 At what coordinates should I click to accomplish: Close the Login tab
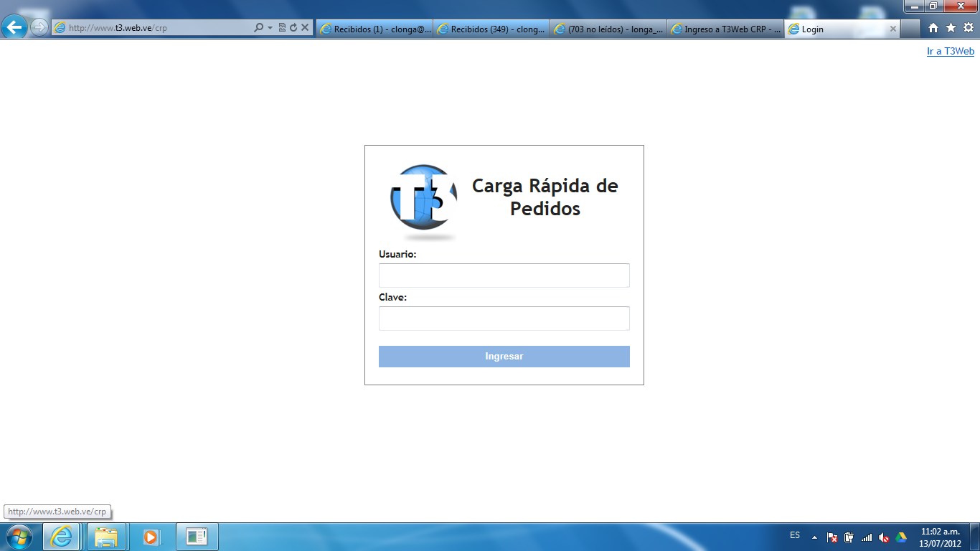click(893, 29)
